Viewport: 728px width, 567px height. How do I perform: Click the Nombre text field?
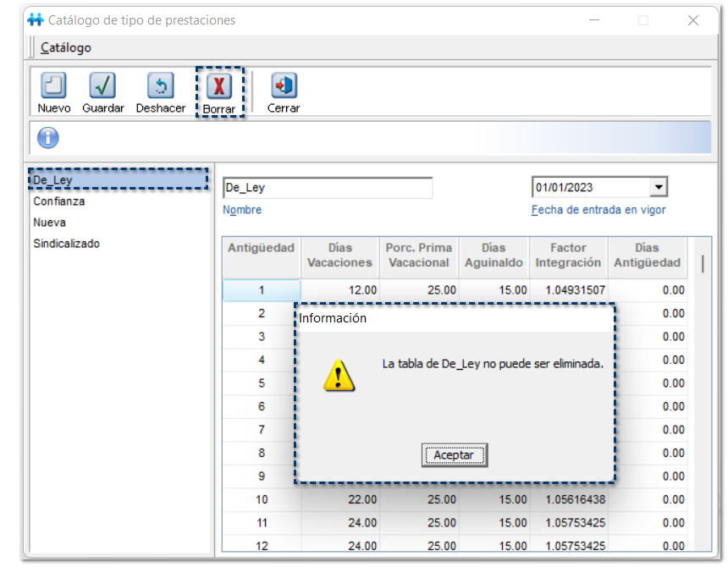pos(327,188)
